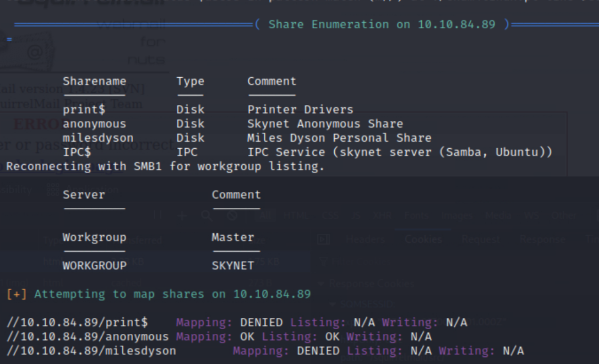
Task: Select the Media filter button
Action: [498, 216]
